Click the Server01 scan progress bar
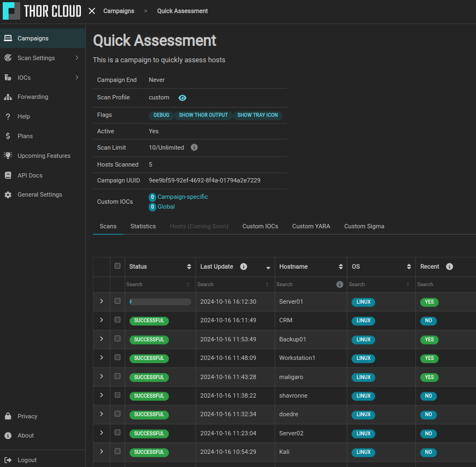The image size is (476, 467). click(x=160, y=302)
